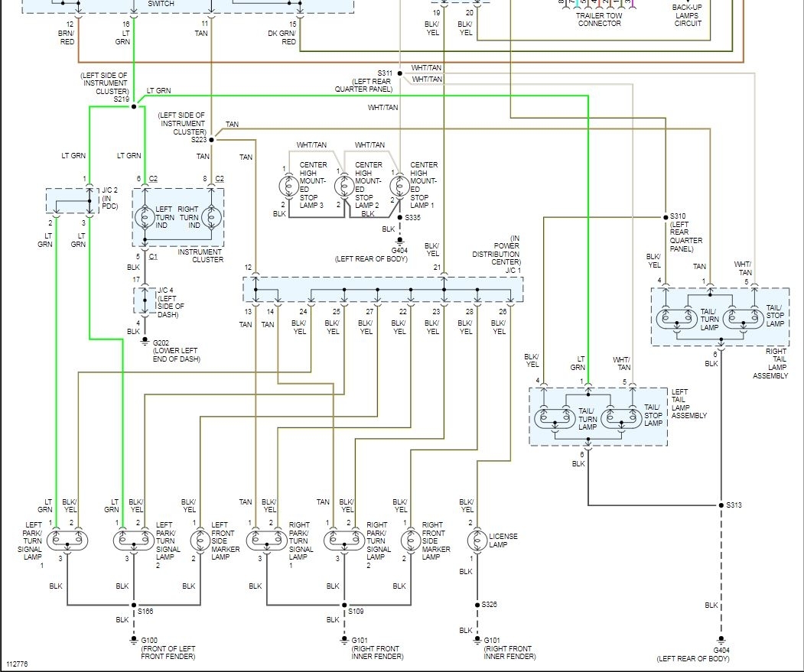This screenshot has width=804, height=672.
Task: Select the S310 splice dot
Action: [666, 217]
